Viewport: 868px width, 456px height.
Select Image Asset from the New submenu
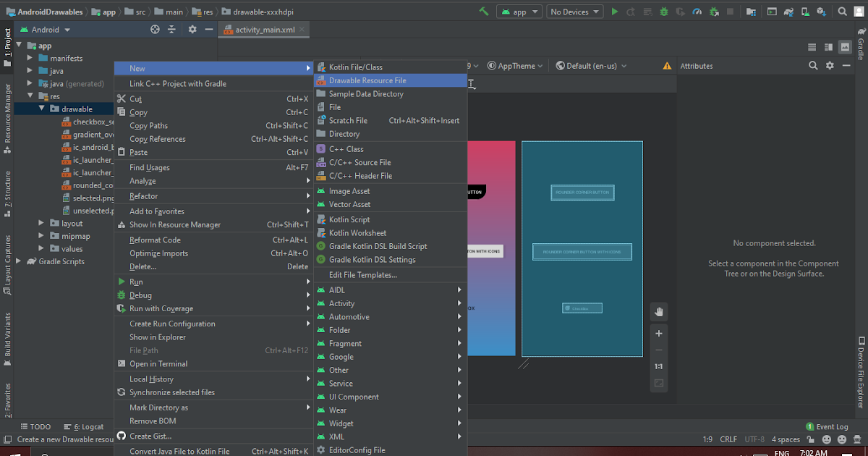(x=349, y=190)
